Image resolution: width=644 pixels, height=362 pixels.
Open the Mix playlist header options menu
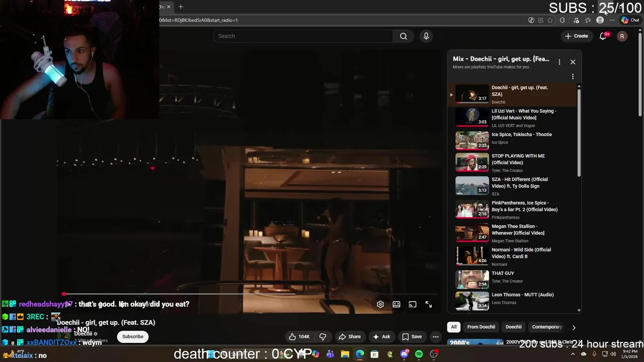(559, 62)
